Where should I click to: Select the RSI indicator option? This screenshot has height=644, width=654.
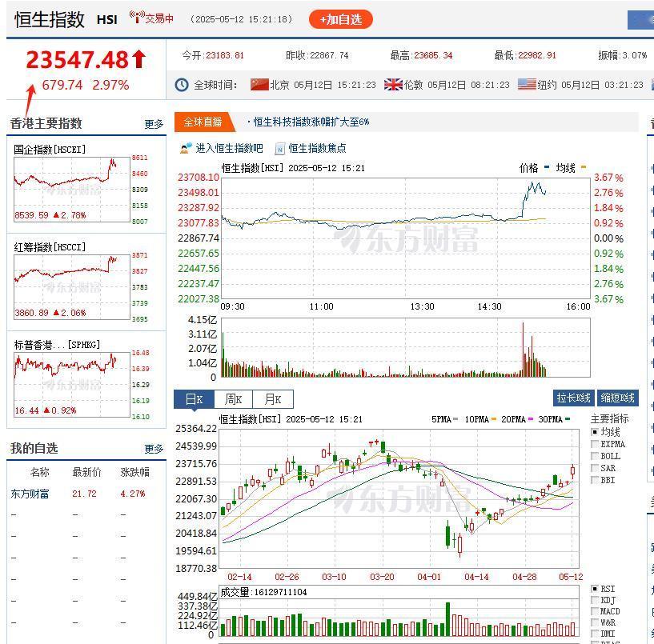[x=595, y=589]
